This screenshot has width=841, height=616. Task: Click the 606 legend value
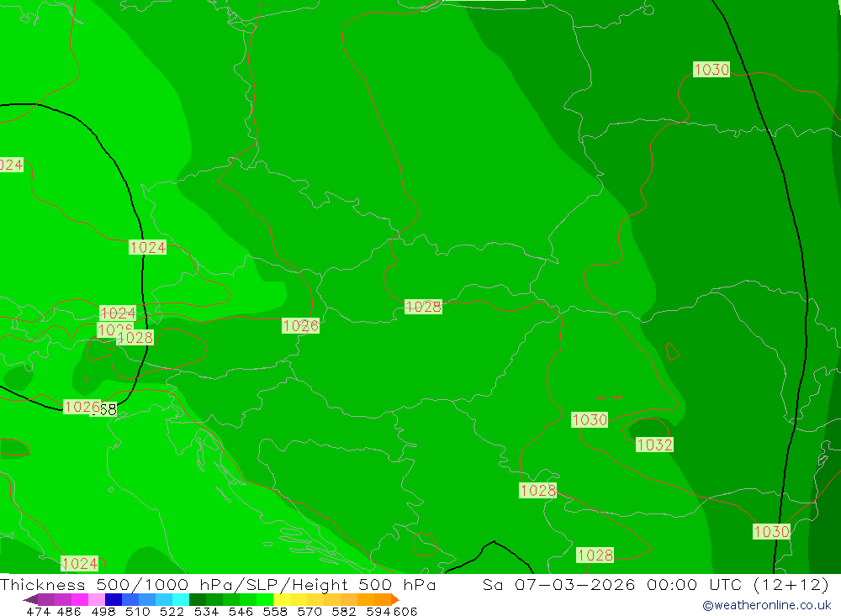(x=405, y=611)
